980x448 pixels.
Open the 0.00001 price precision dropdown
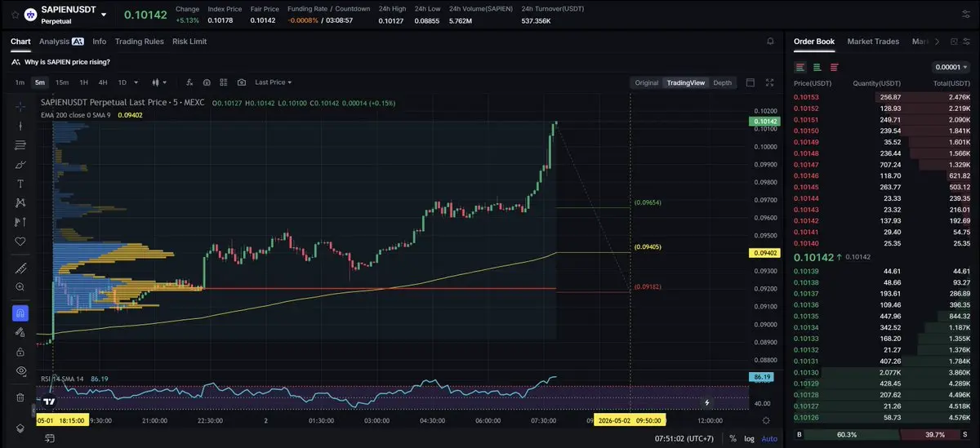point(950,67)
